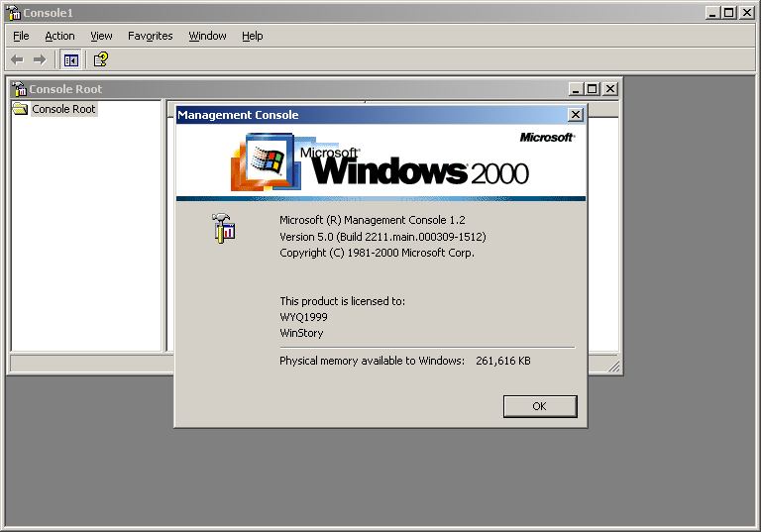
Task: Maximize the Console Root child window
Action: click(593, 89)
